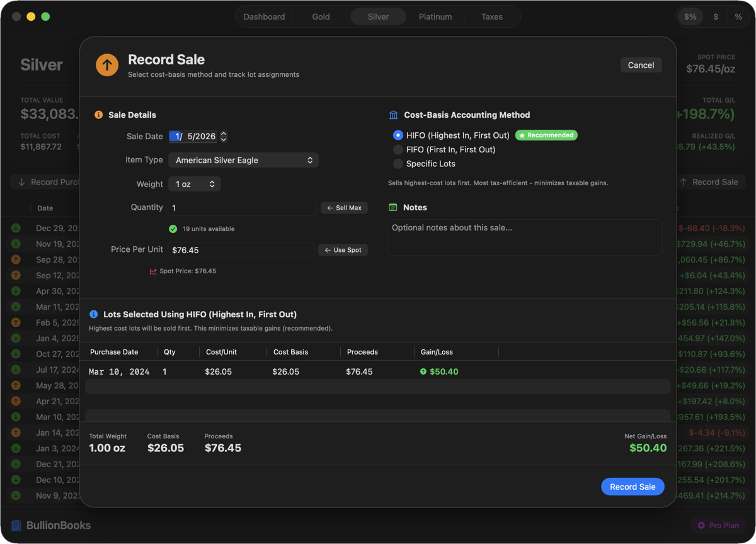Click the Sale Date field
756x544 pixels.
(x=193, y=137)
